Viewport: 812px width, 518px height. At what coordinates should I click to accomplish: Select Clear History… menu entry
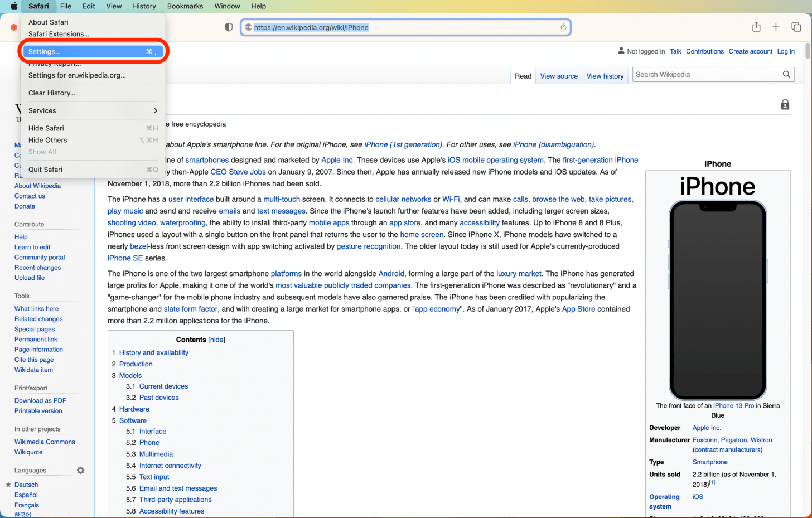pyautogui.click(x=52, y=93)
